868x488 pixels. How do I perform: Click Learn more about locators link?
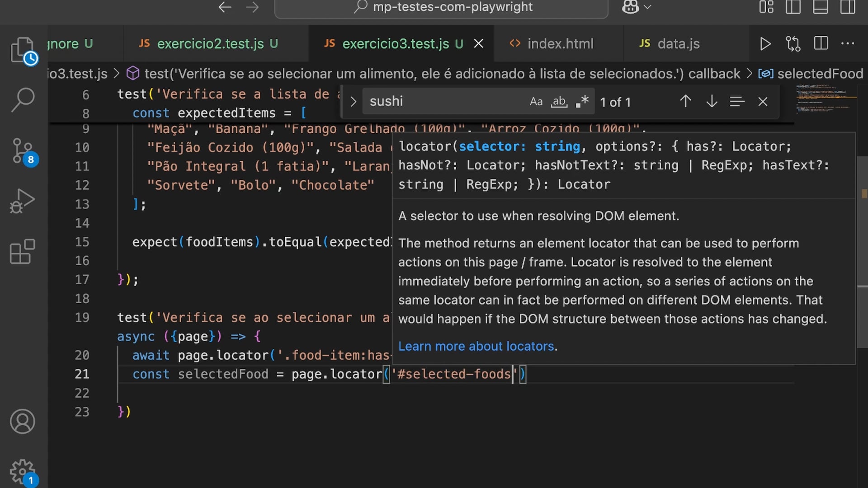(x=476, y=346)
